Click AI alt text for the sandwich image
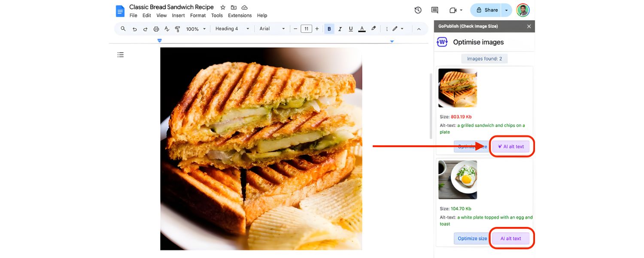This screenshot has height=258, width=644. pos(511,146)
